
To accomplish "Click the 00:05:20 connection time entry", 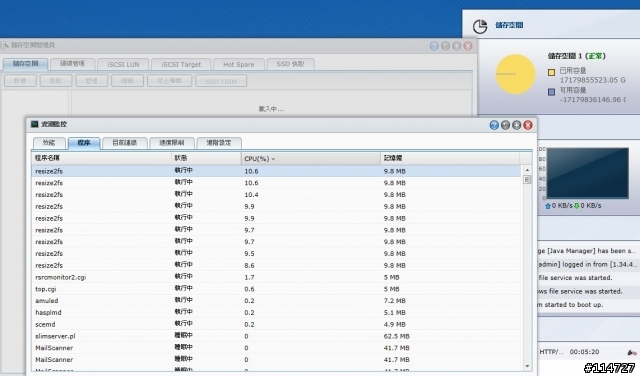I will pyautogui.click(x=584, y=352).
